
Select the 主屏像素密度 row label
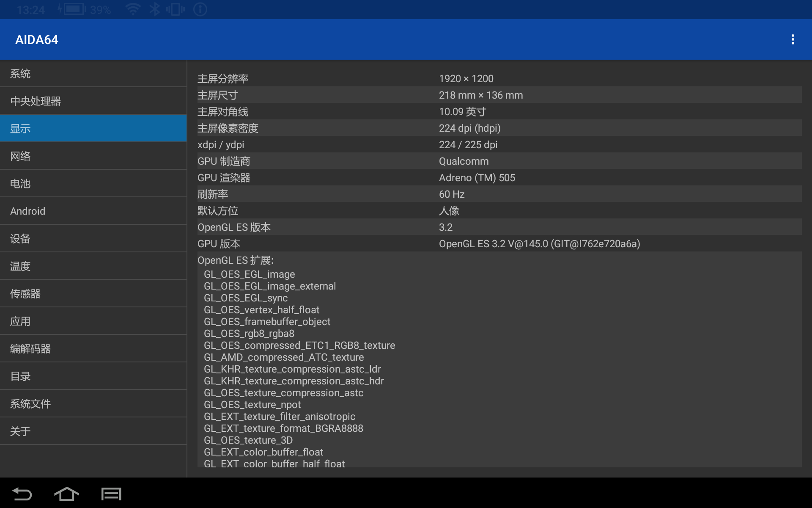point(228,128)
